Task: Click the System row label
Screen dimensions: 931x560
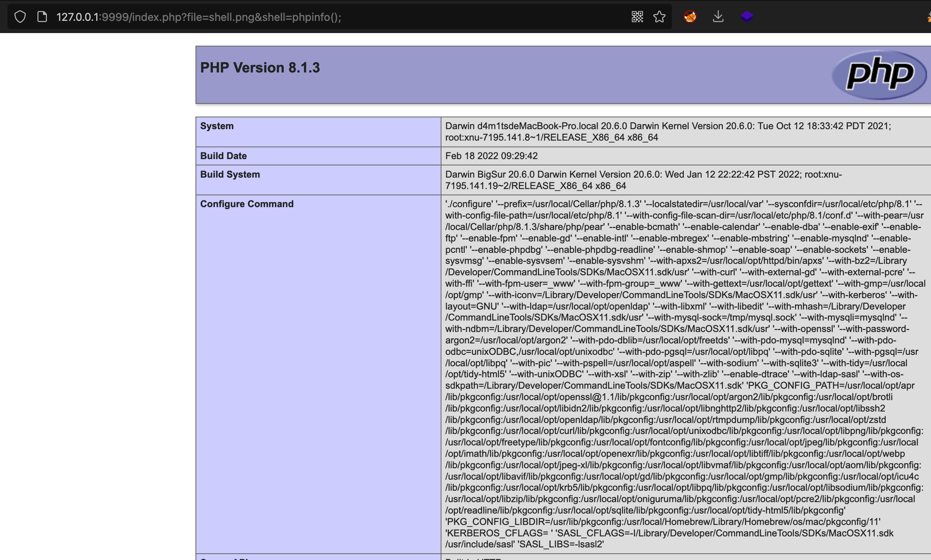Action: (x=217, y=126)
